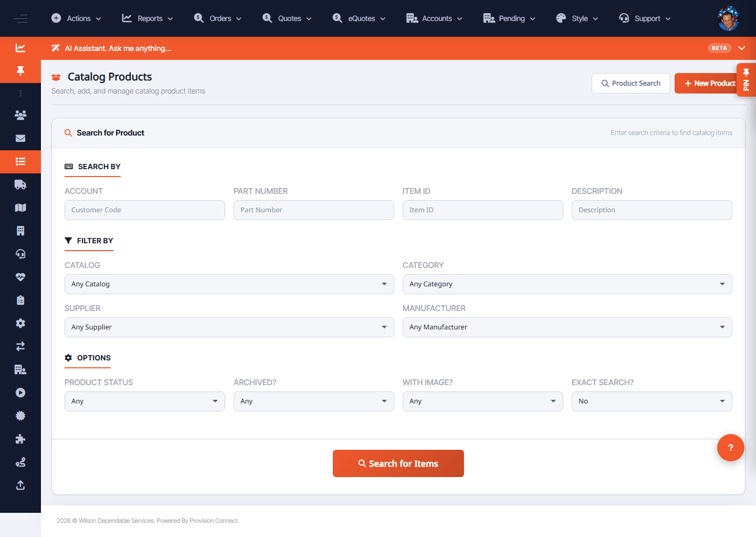756x537 pixels.
Task: Click the Product Search button
Action: (631, 83)
